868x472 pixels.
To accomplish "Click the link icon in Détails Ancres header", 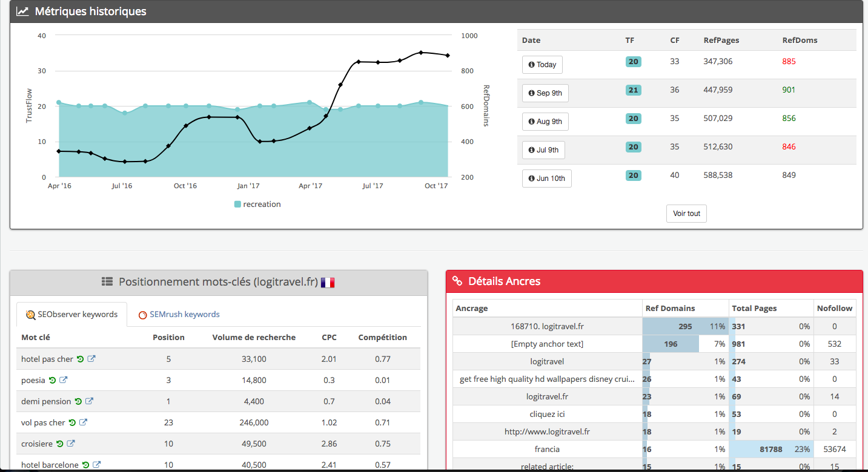I will coord(457,281).
